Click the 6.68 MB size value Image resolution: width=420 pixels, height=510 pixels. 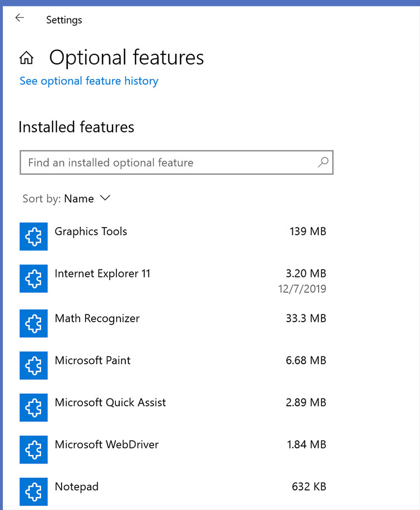click(306, 360)
